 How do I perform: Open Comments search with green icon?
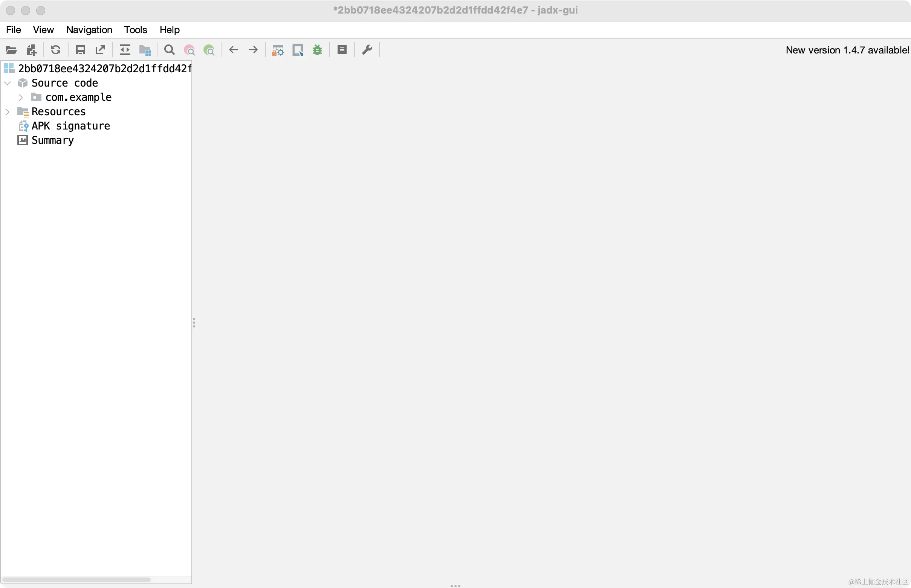[x=209, y=50]
